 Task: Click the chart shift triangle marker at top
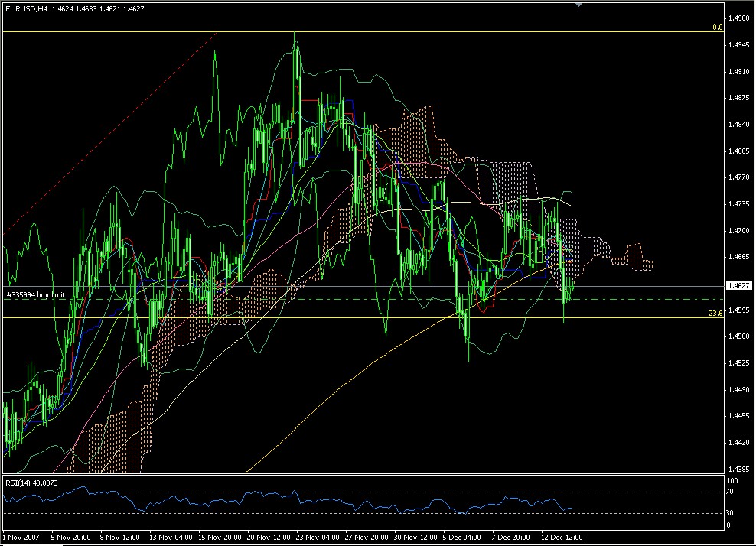click(578, 5)
